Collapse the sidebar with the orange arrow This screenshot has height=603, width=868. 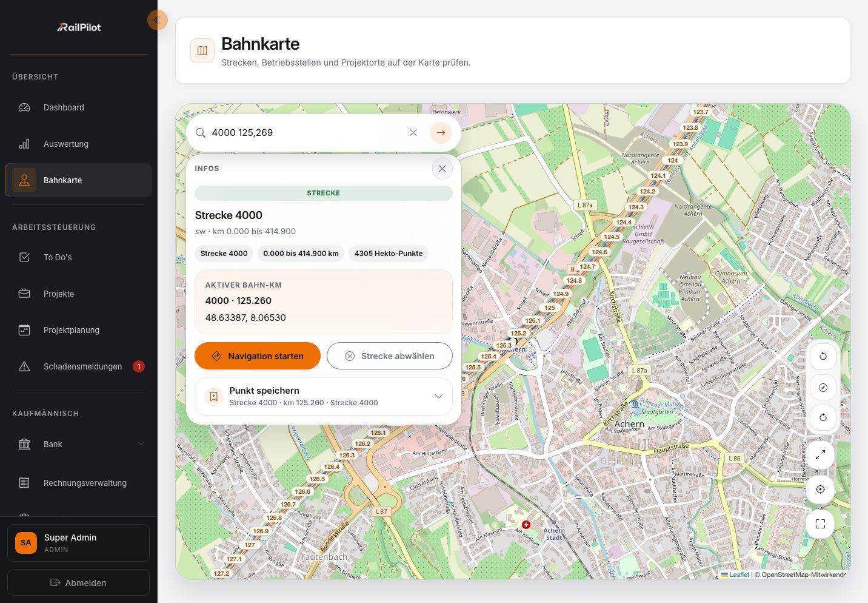157,20
